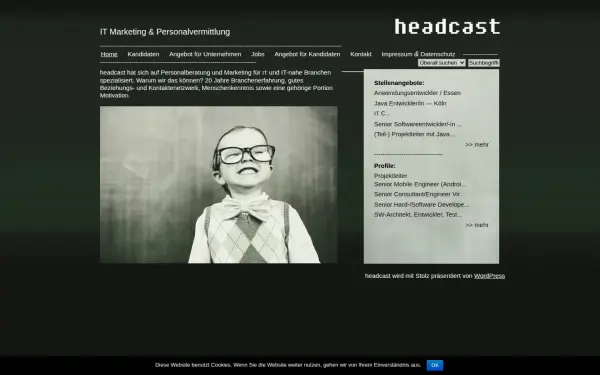The height and width of the screenshot is (375, 600).
Task: Open the Projektleiter profile
Action: coord(390,176)
